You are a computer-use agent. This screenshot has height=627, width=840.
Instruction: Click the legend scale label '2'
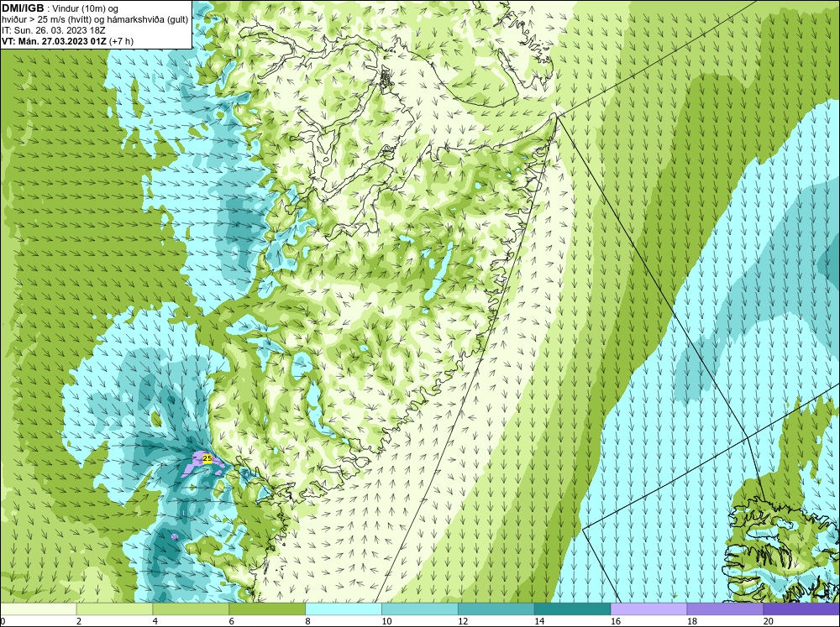click(x=79, y=621)
